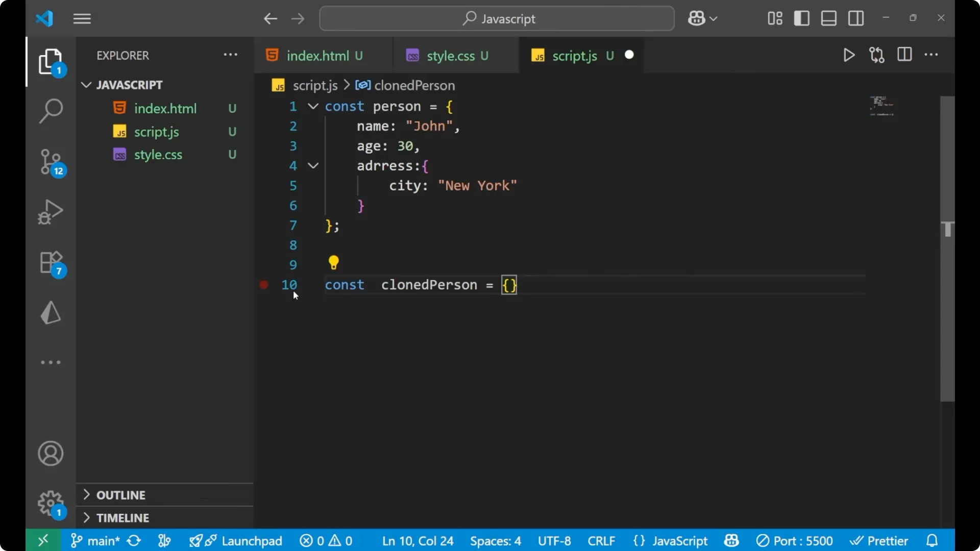
Task: Toggle the primary sidebar visibility
Action: (801, 18)
